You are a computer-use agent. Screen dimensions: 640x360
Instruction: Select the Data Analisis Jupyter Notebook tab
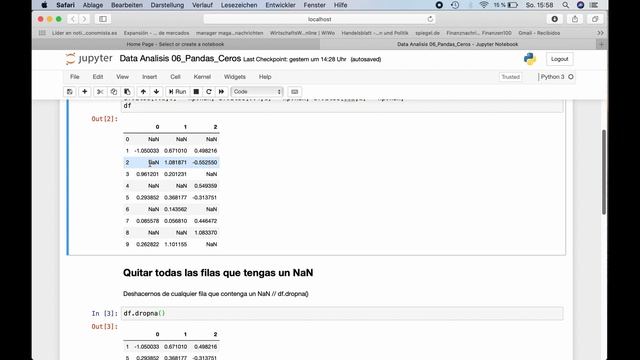(x=458, y=44)
